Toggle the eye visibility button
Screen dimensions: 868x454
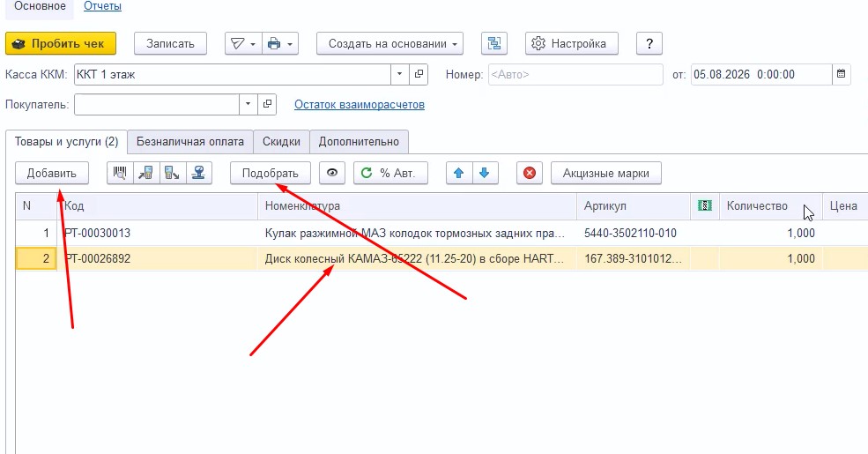pyautogui.click(x=332, y=174)
